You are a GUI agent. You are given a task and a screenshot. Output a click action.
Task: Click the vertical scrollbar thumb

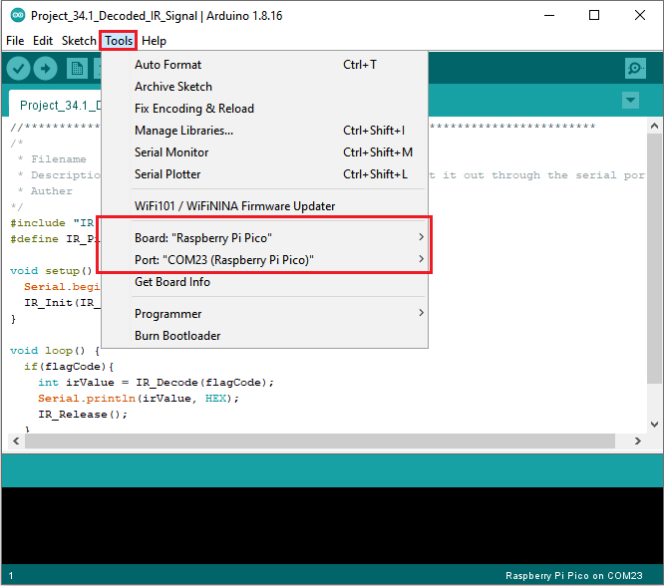tap(654, 258)
